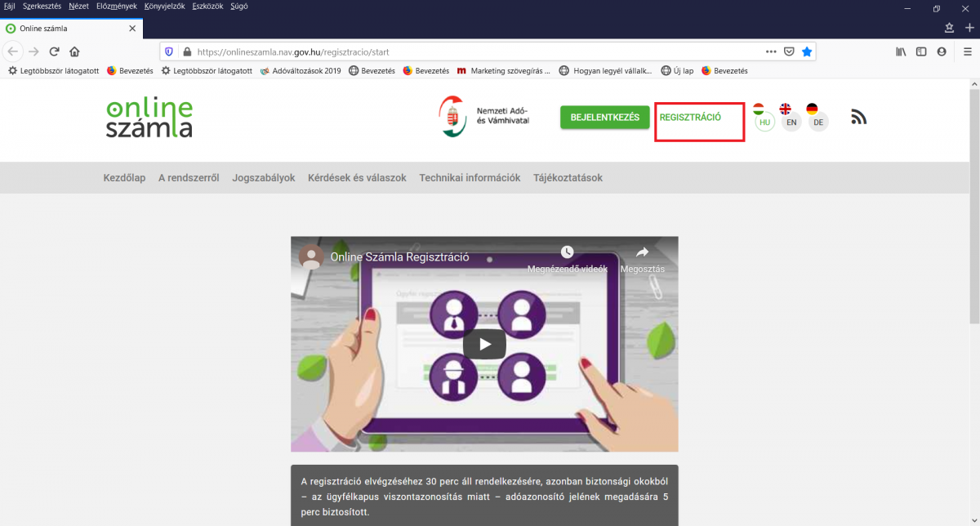
Task: Open Kérdések és válaszok
Action: click(357, 178)
